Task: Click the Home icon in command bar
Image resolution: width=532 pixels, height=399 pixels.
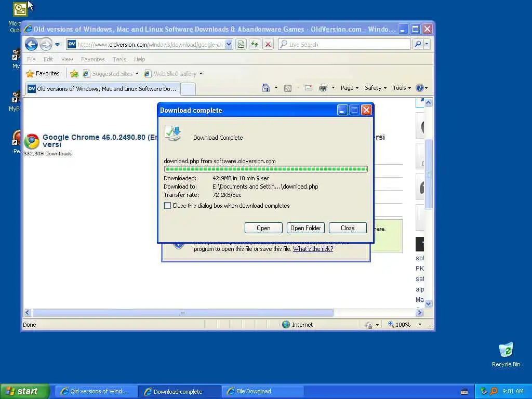Action: click(x=265, y=88)
